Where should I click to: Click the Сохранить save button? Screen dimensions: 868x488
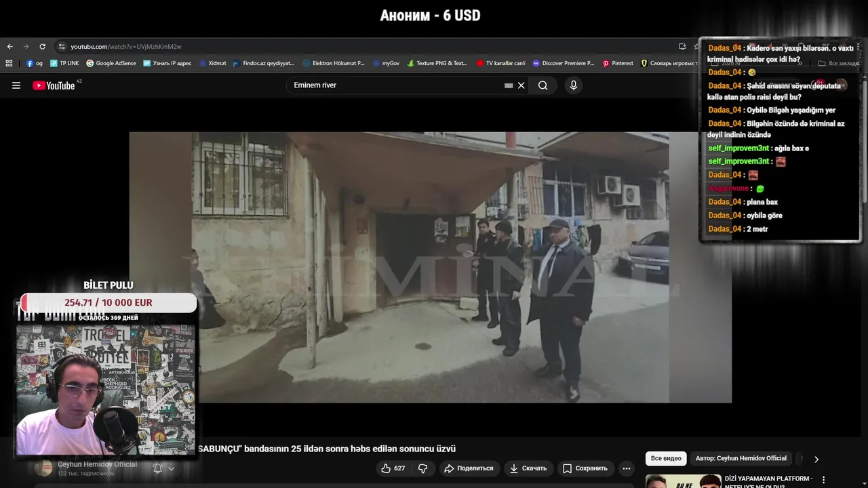point(585,468)
